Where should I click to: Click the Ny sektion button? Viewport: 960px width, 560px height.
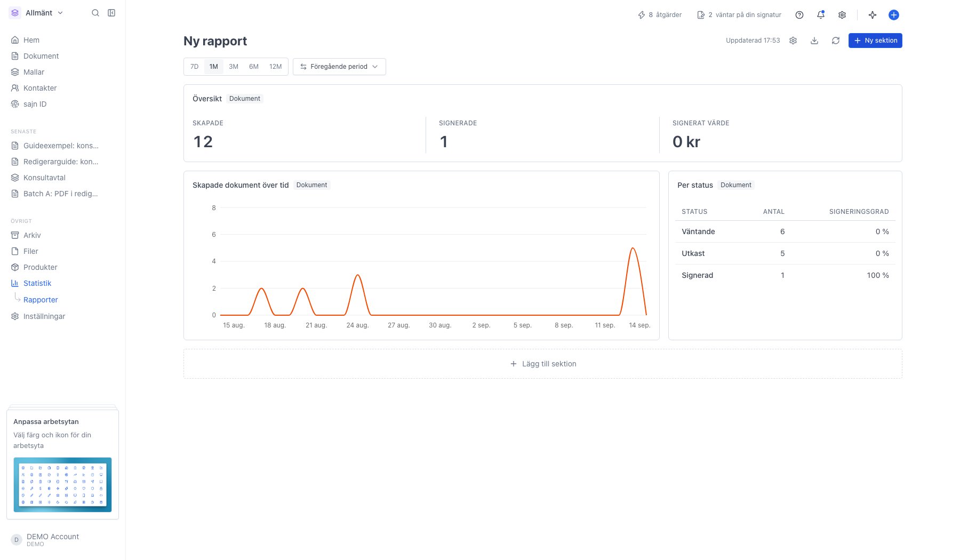(875, 41)
